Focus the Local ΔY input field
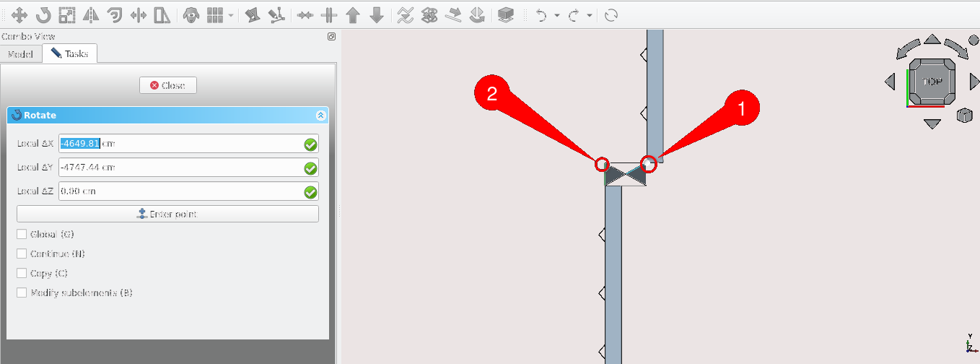The height and width of the screenshot is (364, 980). 180,168
